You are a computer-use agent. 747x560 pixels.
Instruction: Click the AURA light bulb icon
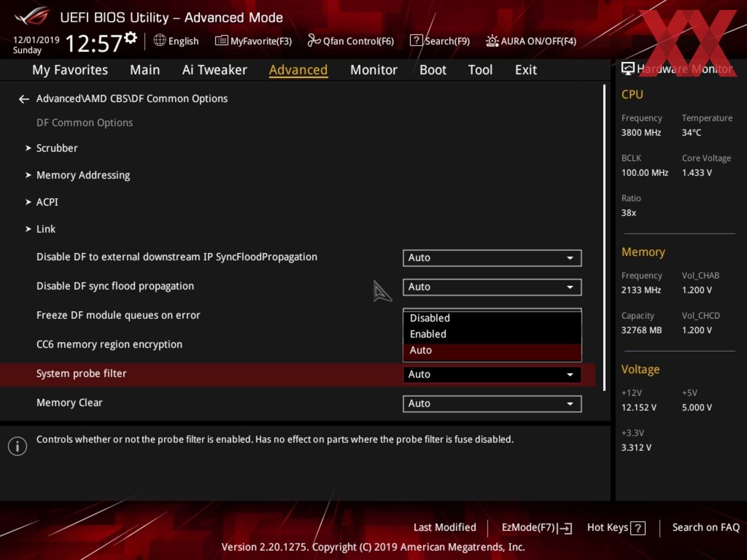tap(492, 41)
